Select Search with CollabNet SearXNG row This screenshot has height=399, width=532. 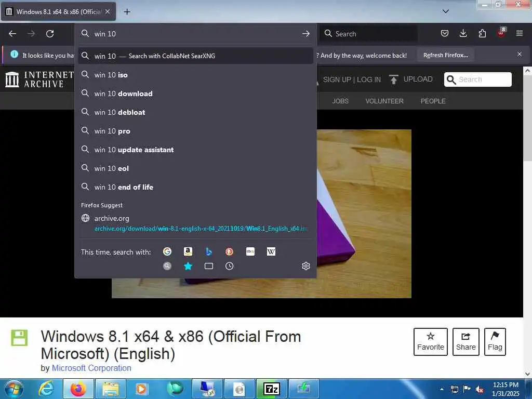(x=195, y=56)
